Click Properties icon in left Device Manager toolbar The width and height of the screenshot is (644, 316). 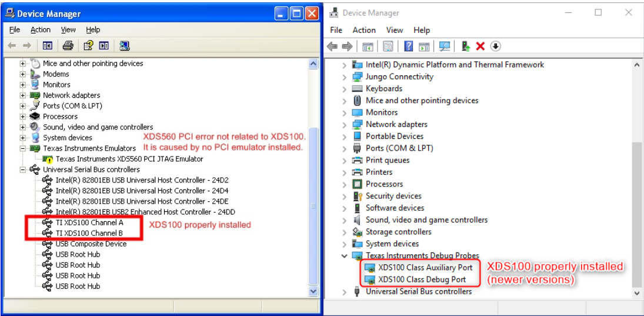pos(104,46)
